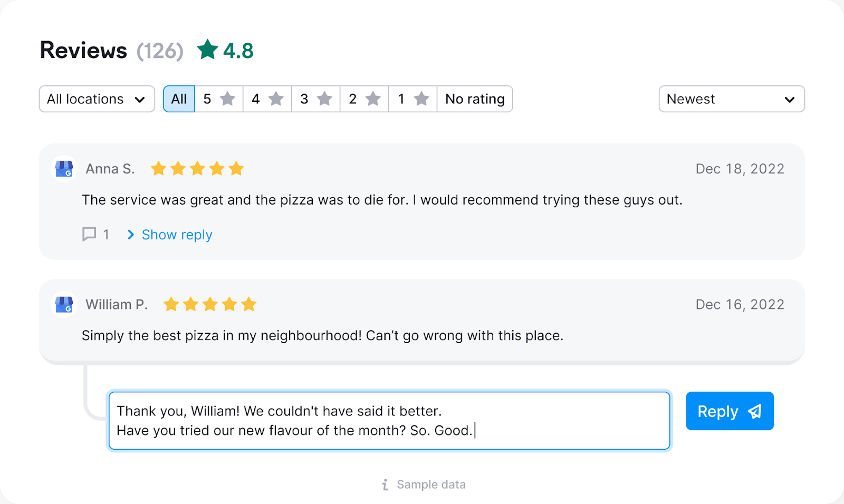
Task: Click the 2-star filter's gray star
Action: 373,99
